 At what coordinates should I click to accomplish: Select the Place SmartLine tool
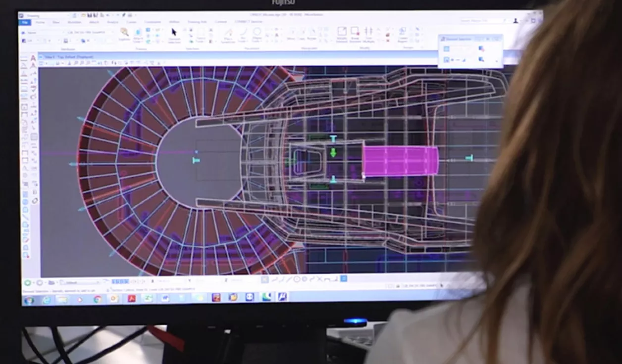(228, 35)
